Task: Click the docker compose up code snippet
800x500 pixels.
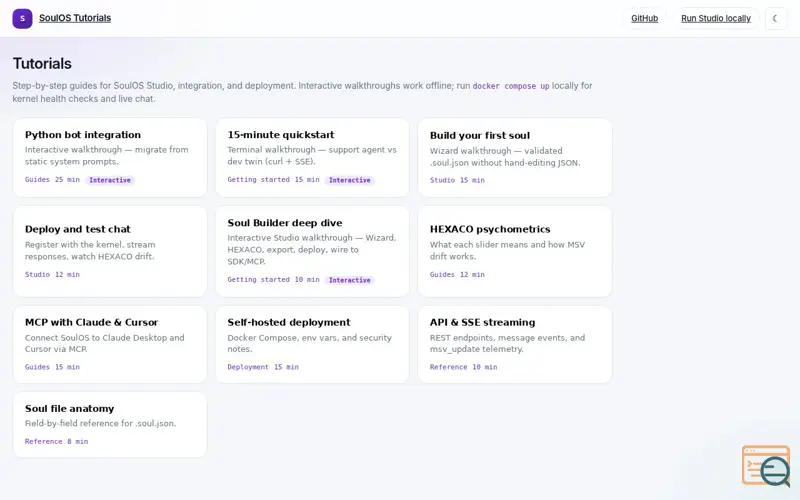Action: pos(511,86)
